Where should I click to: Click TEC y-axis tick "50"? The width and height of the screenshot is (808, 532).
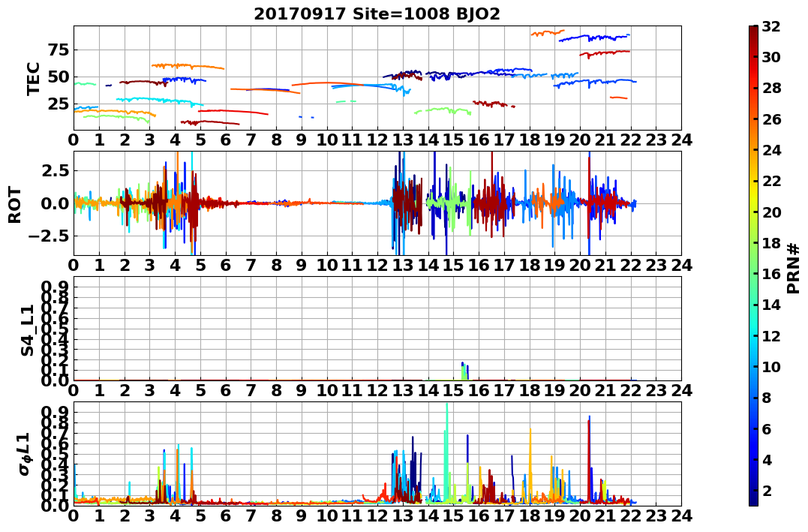(x=59, y=77)
